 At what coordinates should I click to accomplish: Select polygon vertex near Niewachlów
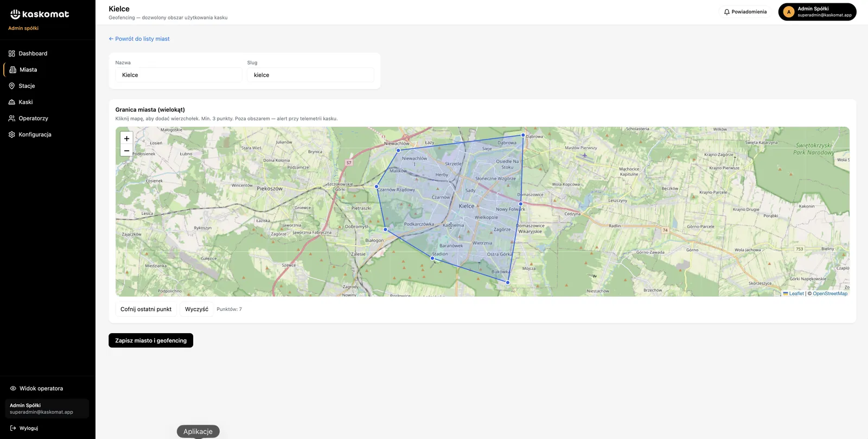[398, 150]
